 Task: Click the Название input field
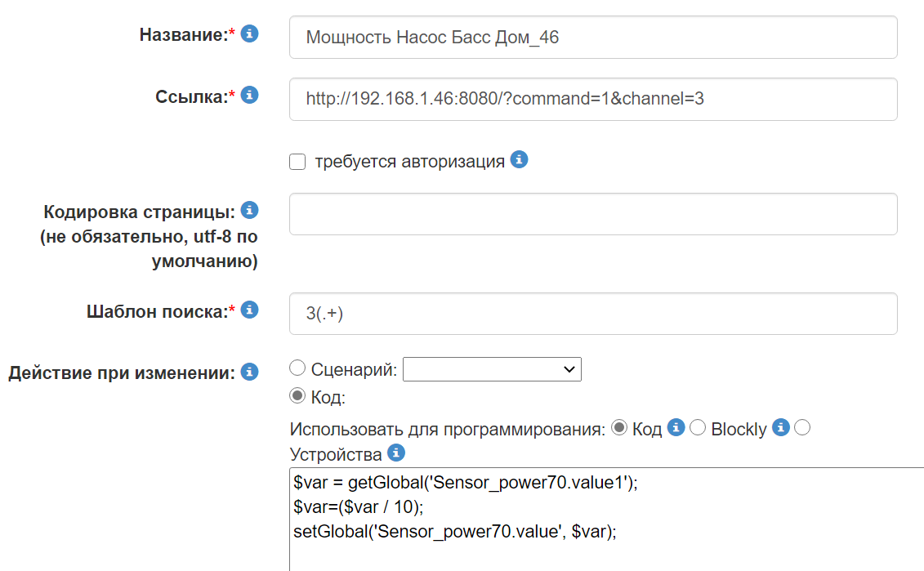tap(592, 36)
